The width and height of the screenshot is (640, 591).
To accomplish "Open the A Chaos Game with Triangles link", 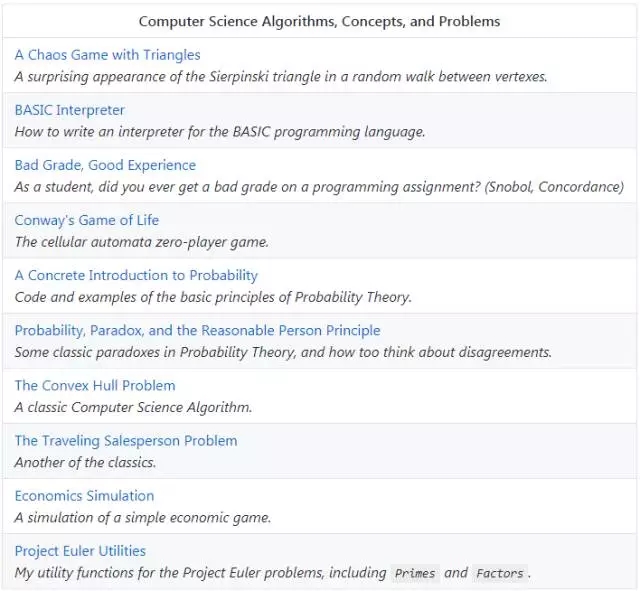I will point(107,55).
